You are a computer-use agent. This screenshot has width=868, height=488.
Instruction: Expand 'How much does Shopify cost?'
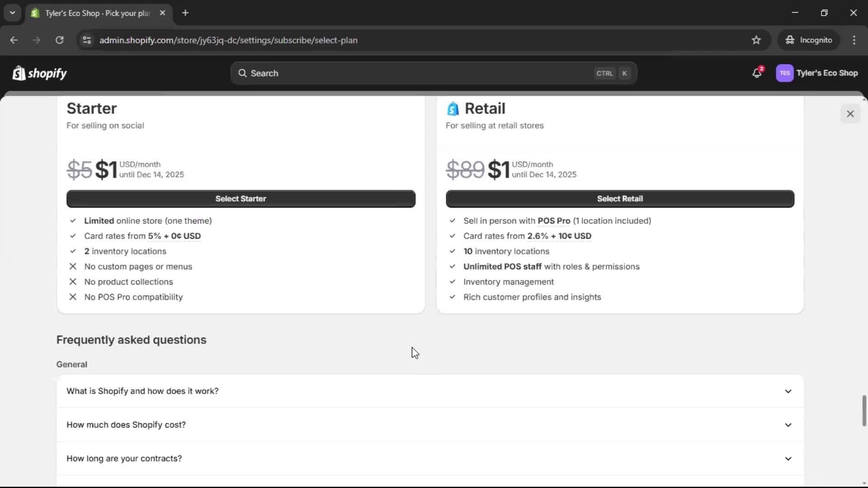click(430, 425)
